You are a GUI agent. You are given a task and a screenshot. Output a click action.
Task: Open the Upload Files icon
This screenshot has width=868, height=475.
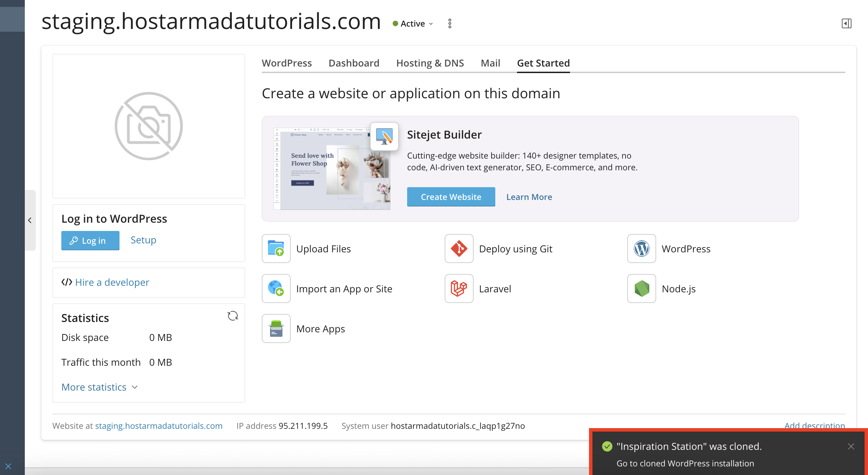(x=276, y=249)
